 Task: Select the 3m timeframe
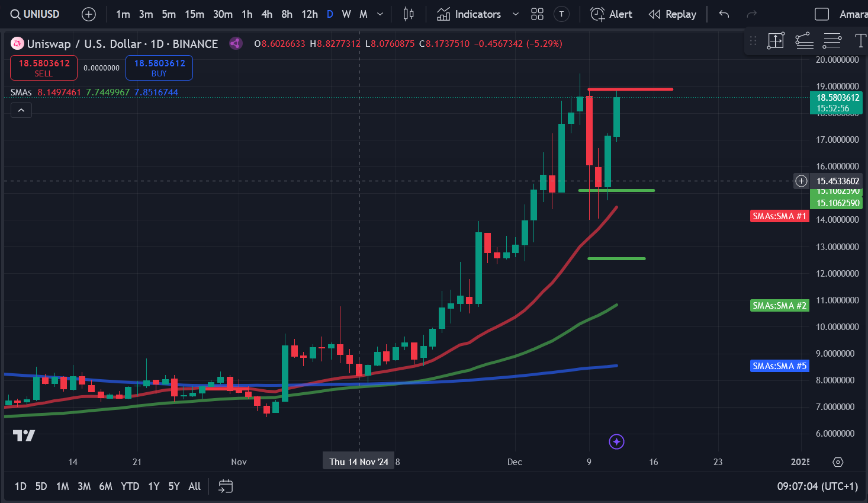[x=146, y=14]
